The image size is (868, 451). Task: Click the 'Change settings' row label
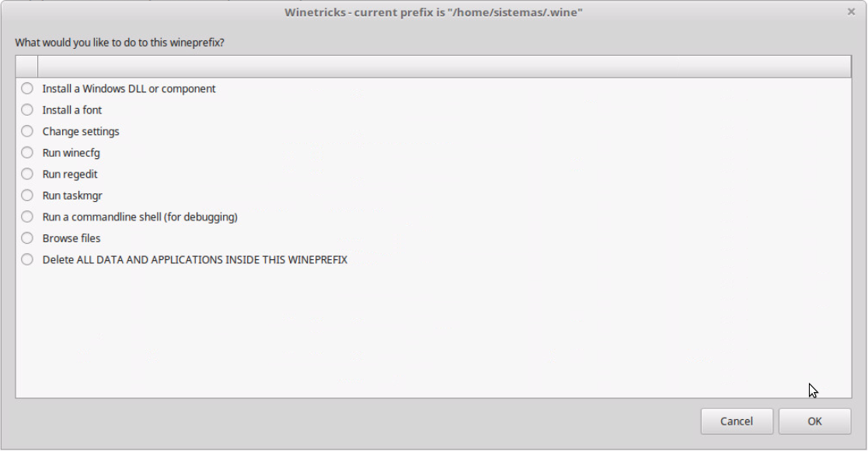click(81, 132)
